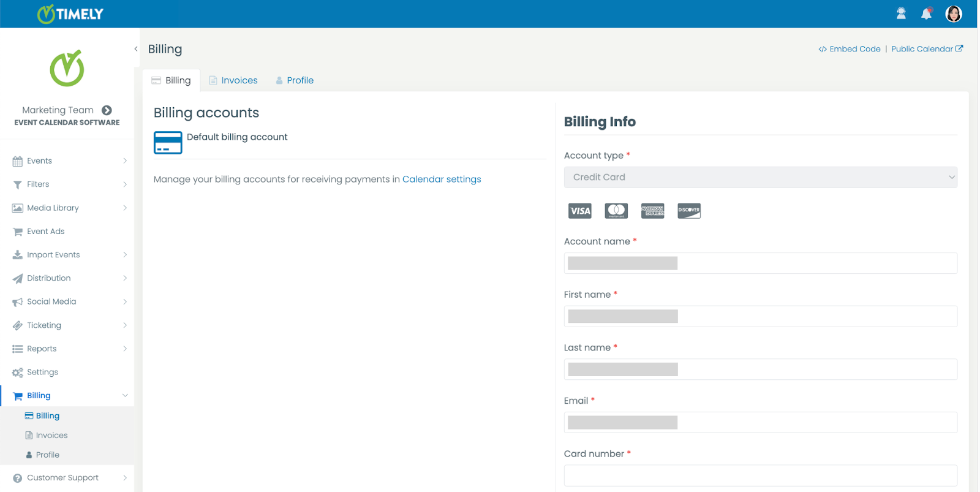
Task: Click into the Last name field
Action: click(x=760, y=369)
